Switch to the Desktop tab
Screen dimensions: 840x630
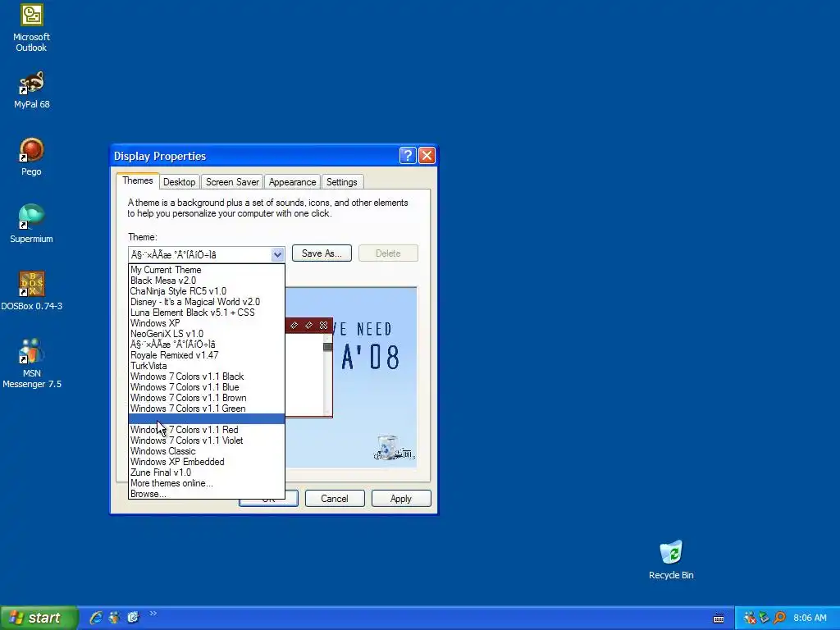(179, 182)
